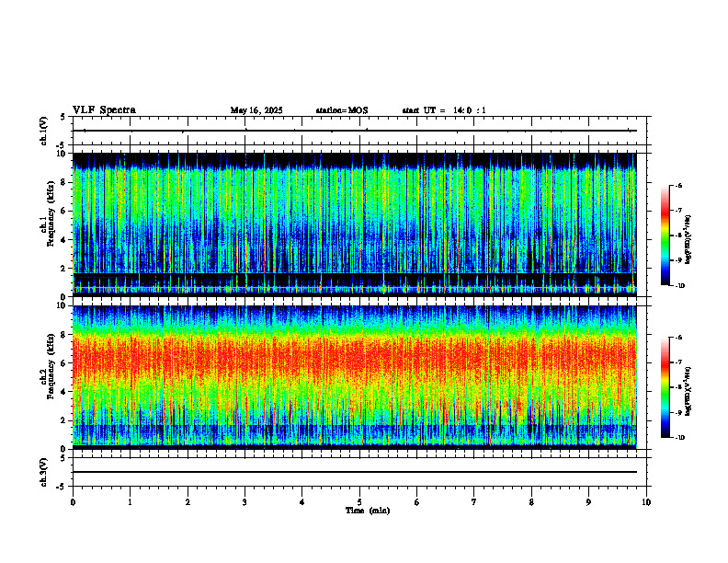
Task: Click the '-7' label on lower color scale
Action: click(678, 362)
